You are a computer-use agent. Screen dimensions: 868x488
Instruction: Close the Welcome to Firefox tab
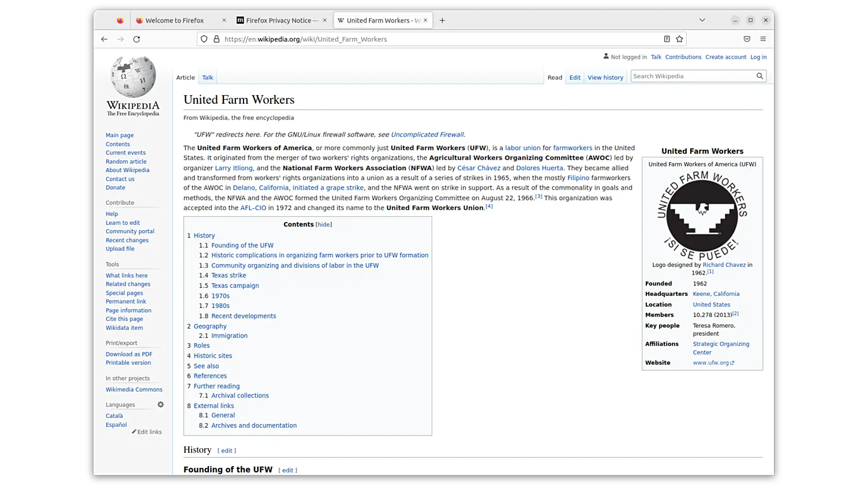[224, 20]
